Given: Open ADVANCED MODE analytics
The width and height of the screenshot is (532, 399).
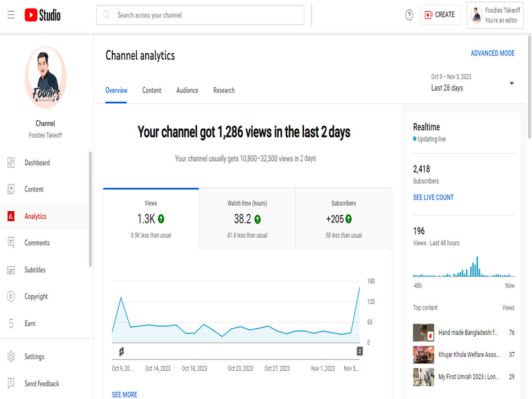Looking at the screenshot, I should click(493, 53).
